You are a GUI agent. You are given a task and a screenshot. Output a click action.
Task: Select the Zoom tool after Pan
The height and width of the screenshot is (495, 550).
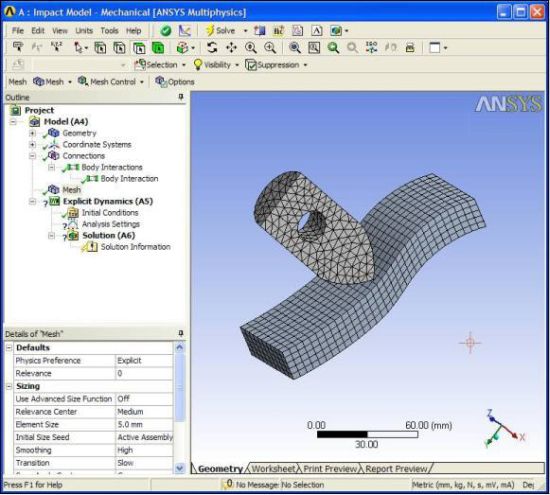click(x=251, y=48)
